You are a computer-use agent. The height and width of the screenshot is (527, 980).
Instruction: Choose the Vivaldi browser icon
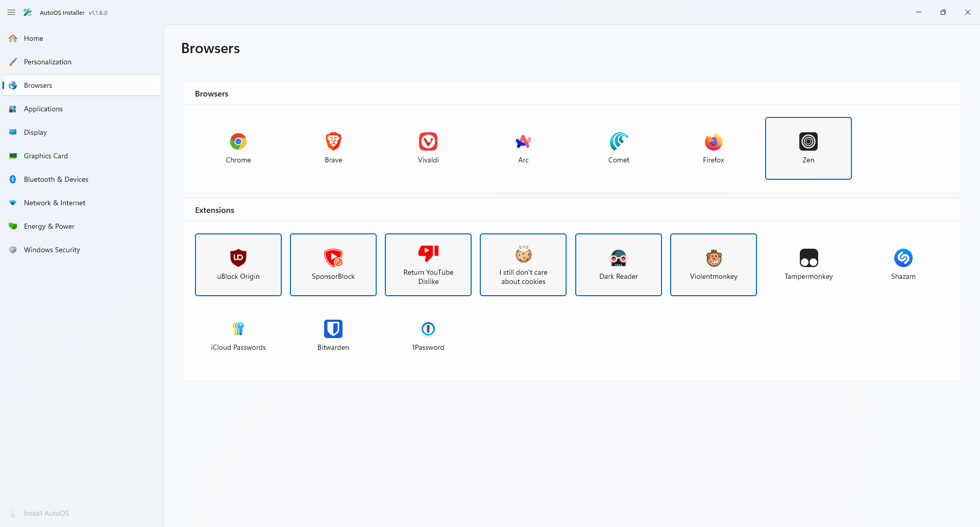click(428, 141)
